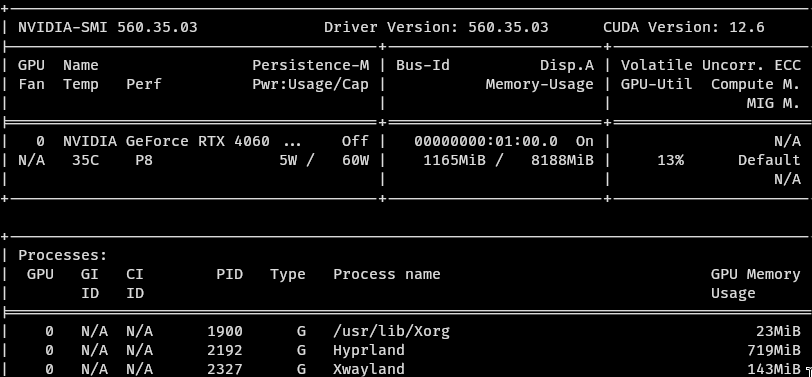Select the Hyprland process name
Screen dimensions: 812x377
(369, 351)
